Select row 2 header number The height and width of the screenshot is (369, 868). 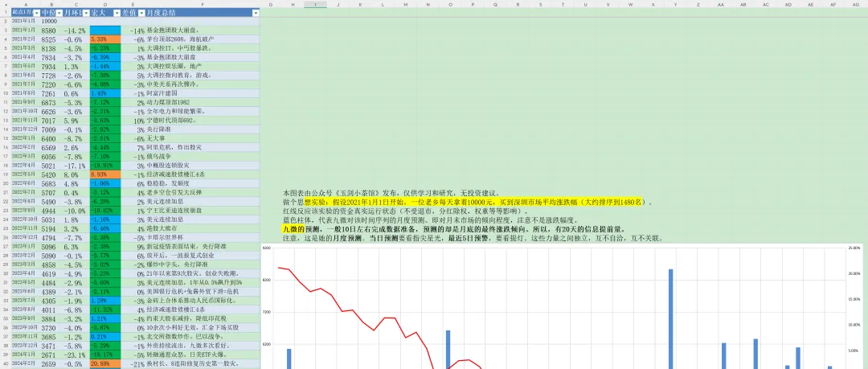pyautogui.click(x=6, y=21)
